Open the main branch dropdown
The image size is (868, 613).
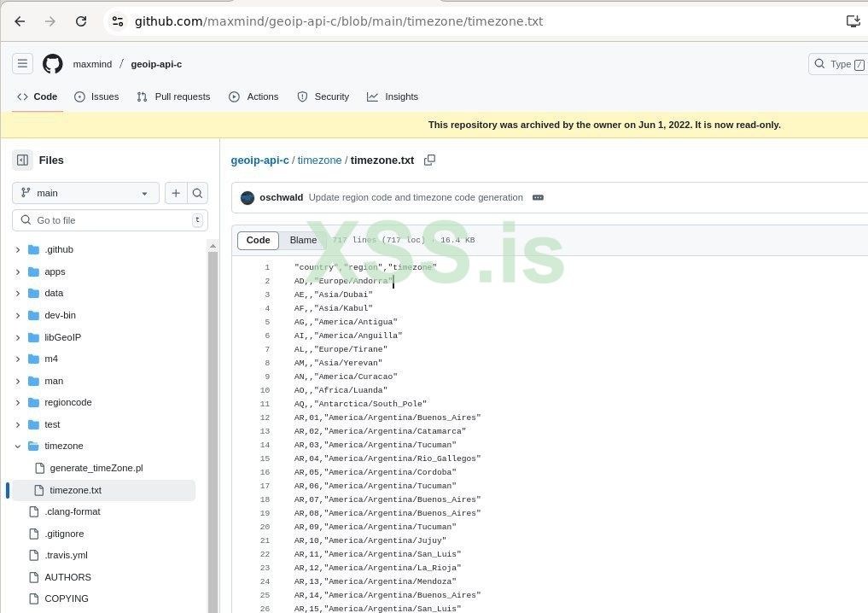pos(86,193)
